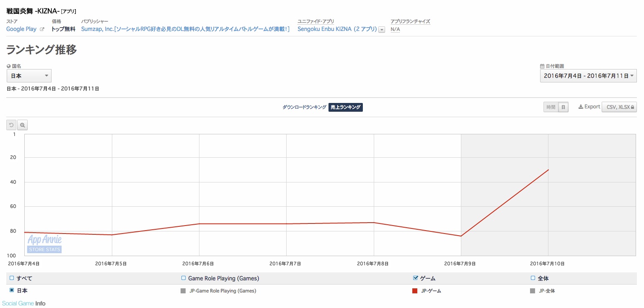The image size is (644, 308).
Task: Click the chart reset/undo icon
Action: (11, 125)
